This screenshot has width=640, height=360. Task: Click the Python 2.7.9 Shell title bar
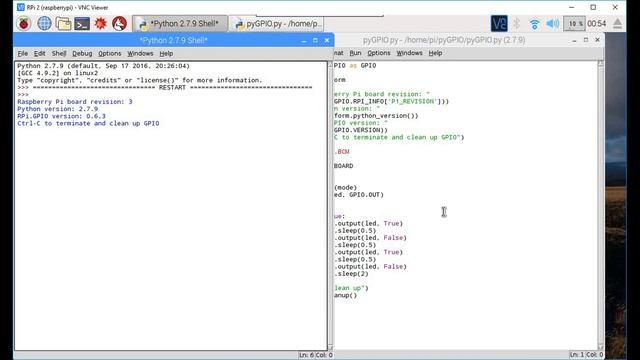pos(173,40)
